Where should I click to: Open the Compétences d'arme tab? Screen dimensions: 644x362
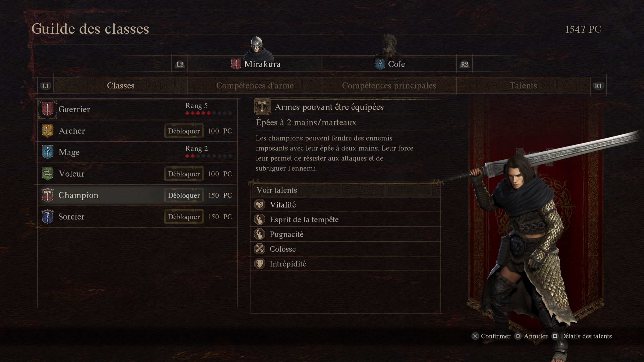(x=255, y=86)
